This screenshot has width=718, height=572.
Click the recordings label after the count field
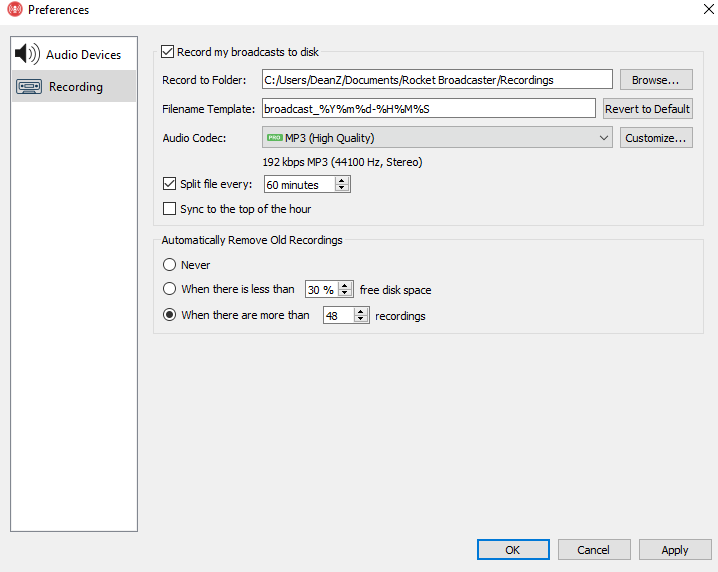point(400,316)
